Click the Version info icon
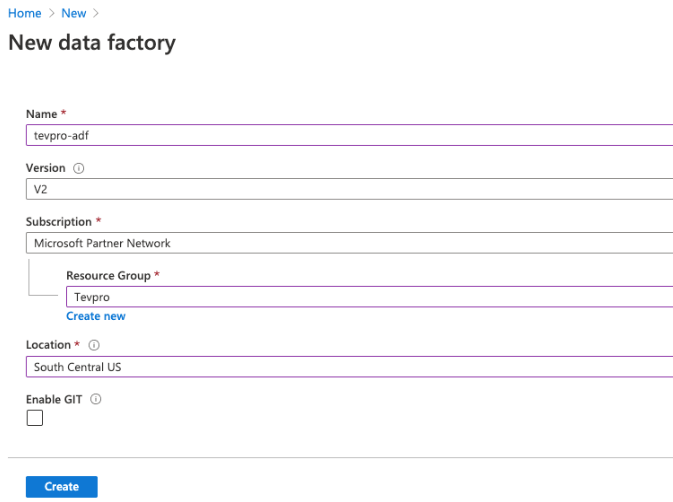The height and width of the screenshot is (502, 673). [78, 169]
